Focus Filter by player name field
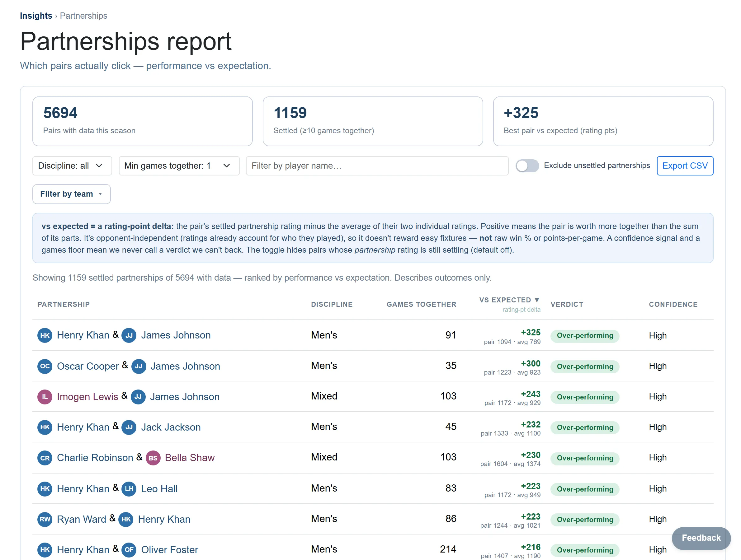Image resolution: width=741 pixels, height=560 pixels. [377, 166]
